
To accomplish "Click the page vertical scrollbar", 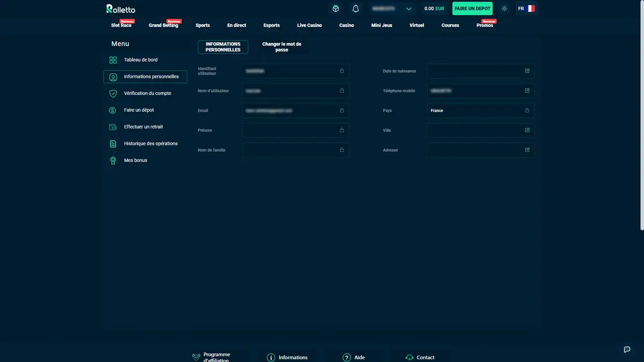I will (x=642, y=115).
